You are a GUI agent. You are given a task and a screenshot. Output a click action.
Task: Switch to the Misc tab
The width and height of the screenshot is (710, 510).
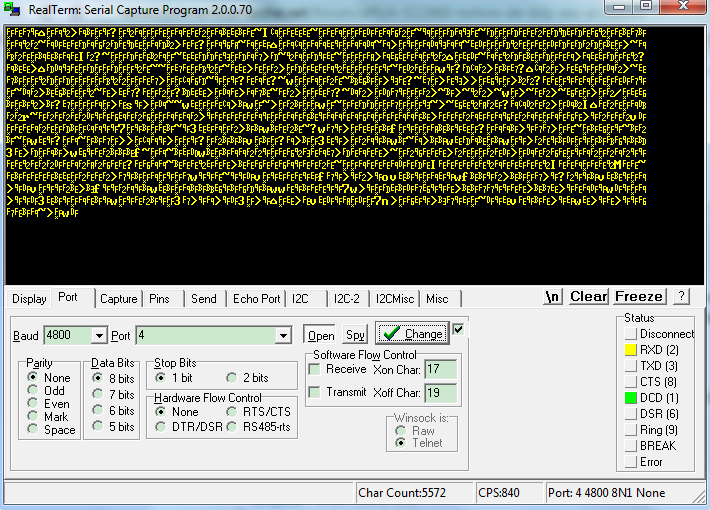click(437, 299)
